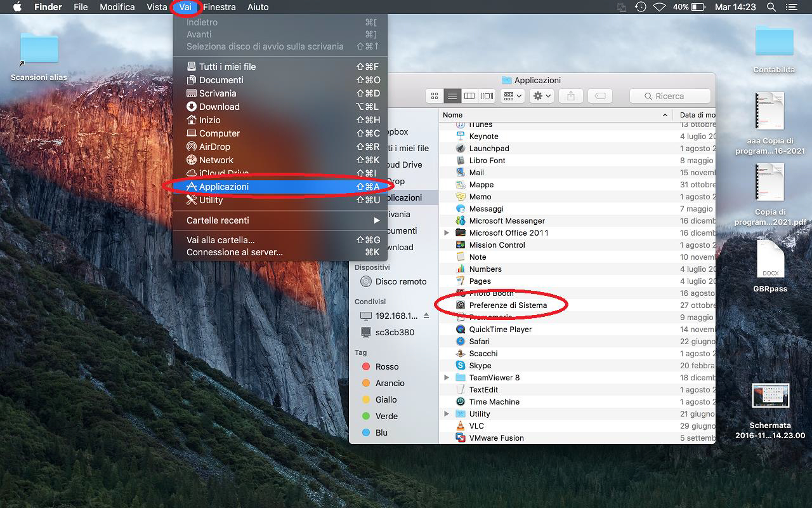This screenshot has height=508, width=812.
Task: Click the battery 40% status item
Action: point(689,7)
